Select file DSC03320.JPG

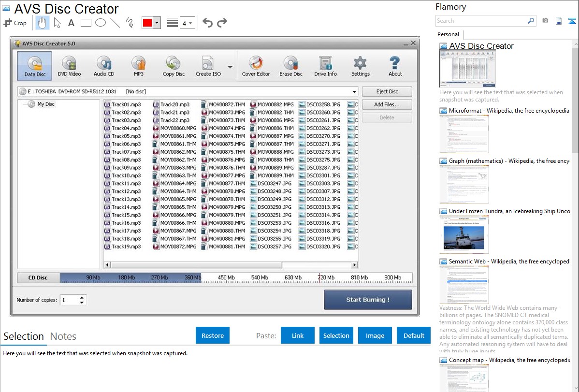coord(319,247)
